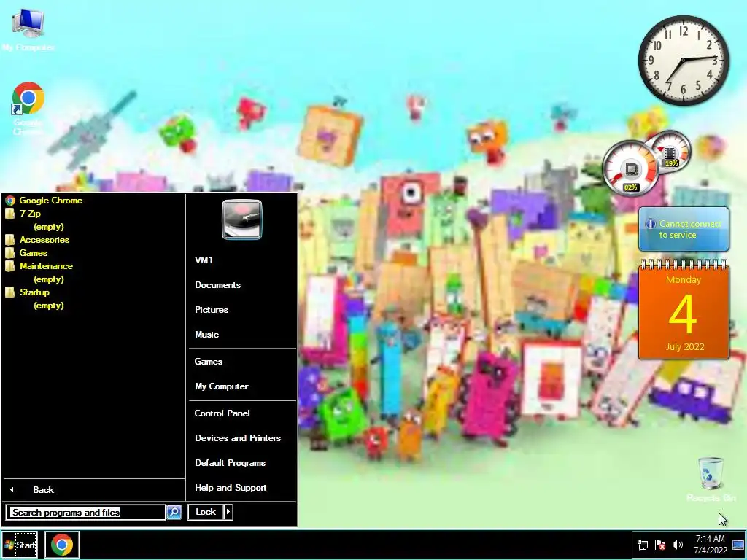Select Google Chrome desktop shortcut
This screenshot has width=747, height=560.
[28, 109]
